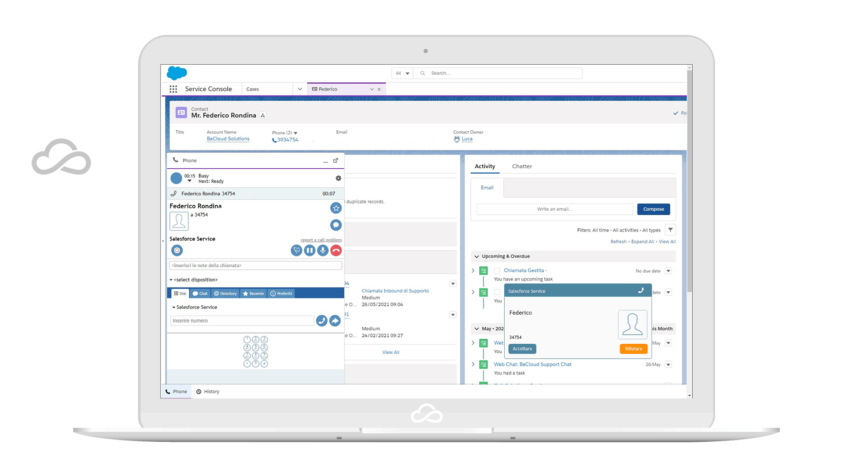This screenshot has width=868, height=464.
Task: Open softphone settings gear
Action: 338,178
